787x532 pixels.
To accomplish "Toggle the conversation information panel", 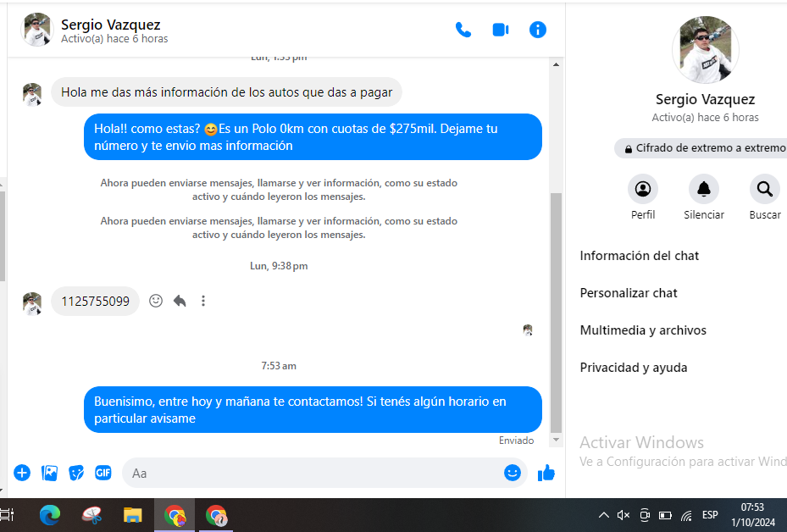I will (537, 30).
